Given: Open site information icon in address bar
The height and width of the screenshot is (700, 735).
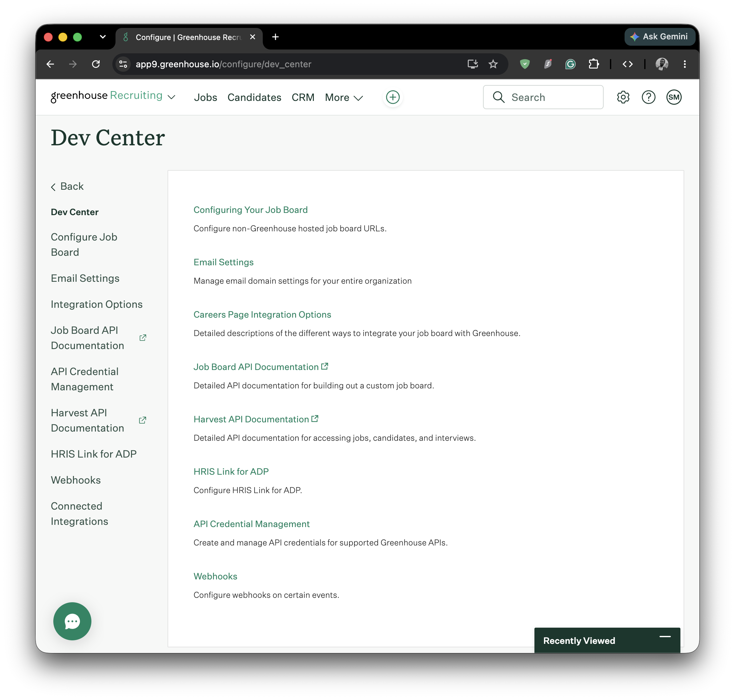Looking at the screenshot, I should (x=123, y=64).
